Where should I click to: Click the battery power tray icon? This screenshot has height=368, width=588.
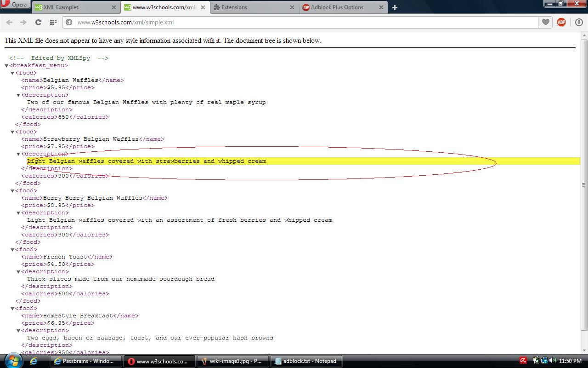click(x=536, y=361)
